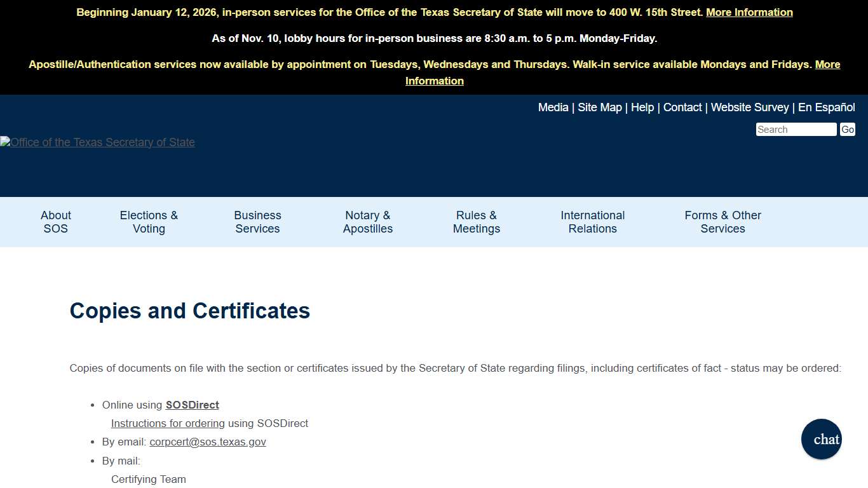This screenshot has height=488, width=868.
Task: Open Instructions for ordering link
Action: pyautogui.click(x=168, y=423)
